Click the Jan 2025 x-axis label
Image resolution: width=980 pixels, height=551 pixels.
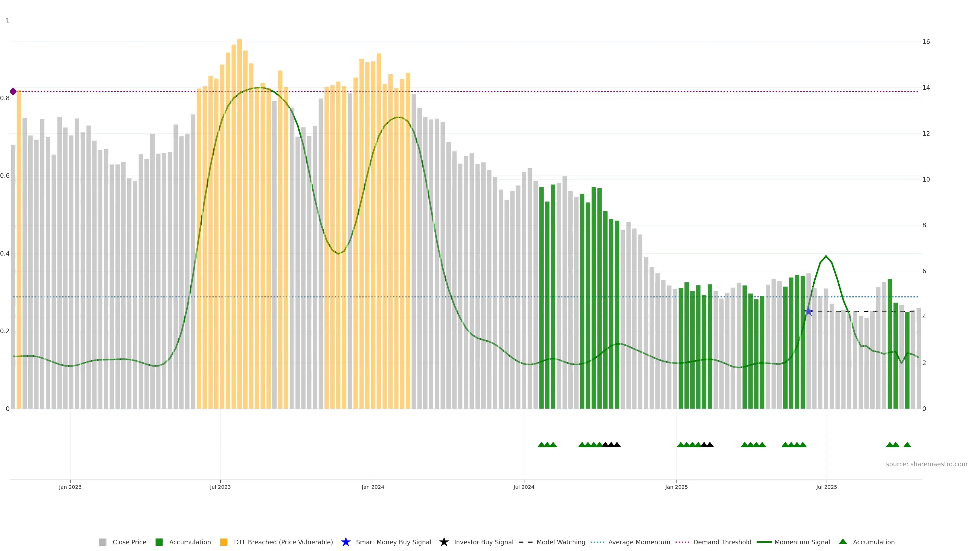(676, 487)
